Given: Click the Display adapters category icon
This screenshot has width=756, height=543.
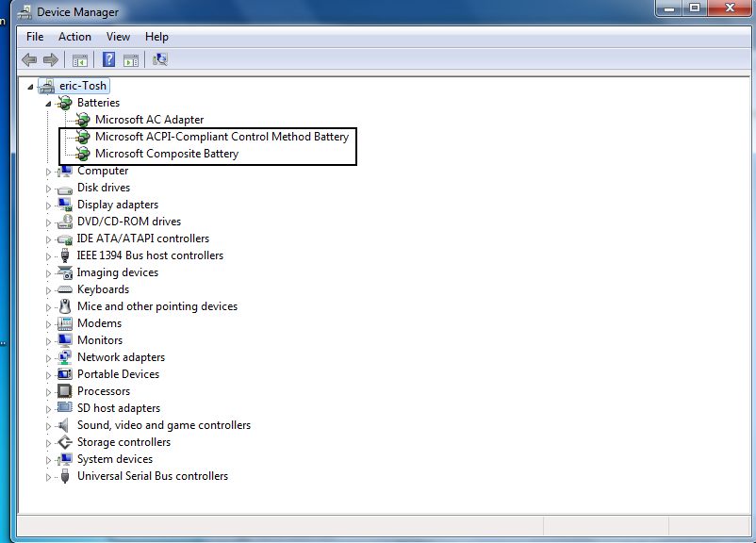Looking at the screenshot, I should 65,205.
